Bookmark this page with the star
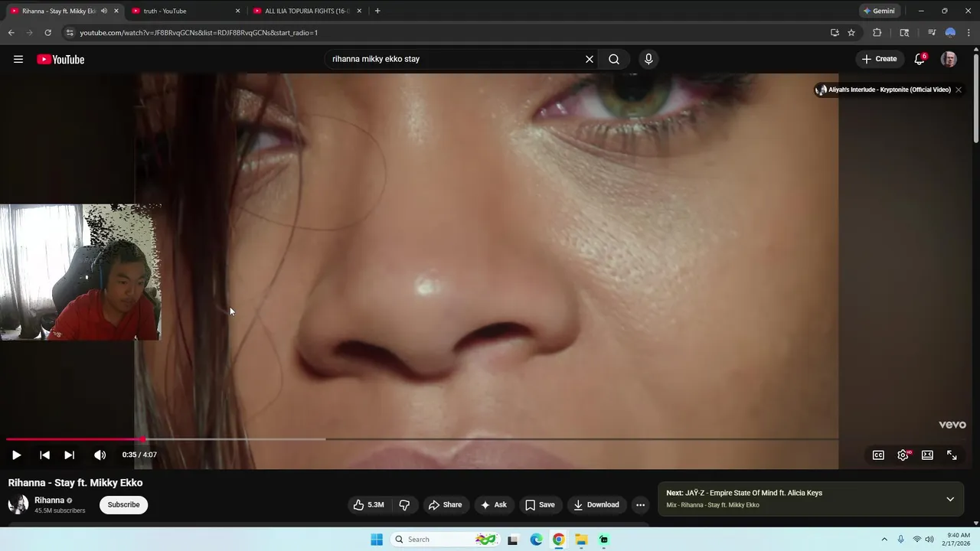980x551 pixels. click(851, 33)
